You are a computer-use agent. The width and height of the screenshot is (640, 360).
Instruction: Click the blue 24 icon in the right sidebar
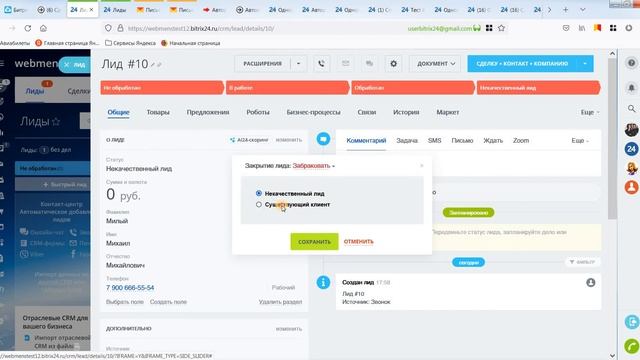pyautogui.click(x=631, y=149)
